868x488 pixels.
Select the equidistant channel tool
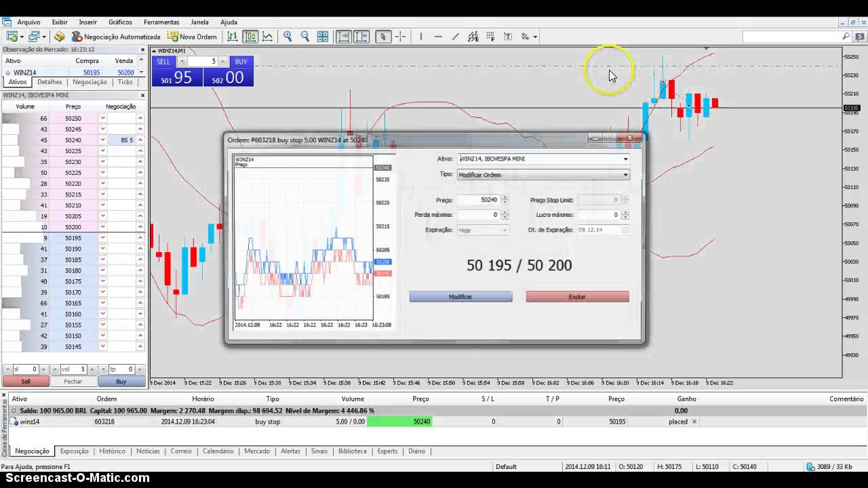(473, 37)
